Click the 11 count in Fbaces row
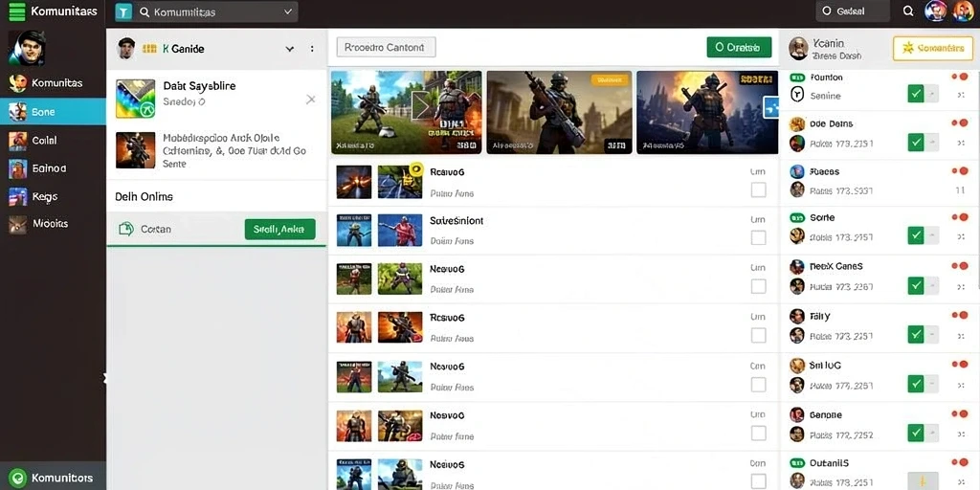The width and height of the screenshot is (980, 490). pyautogui.click(x=961, y=190)
